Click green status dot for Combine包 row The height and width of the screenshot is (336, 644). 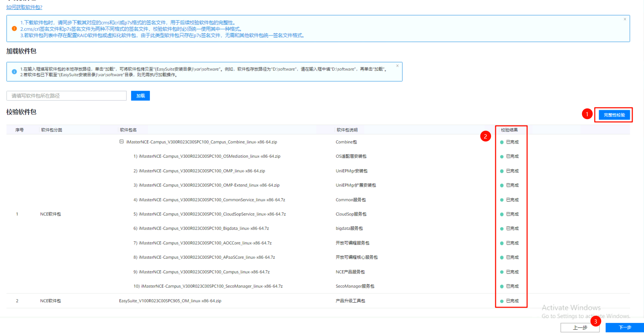pyautogui.click(x=502, y=142)
